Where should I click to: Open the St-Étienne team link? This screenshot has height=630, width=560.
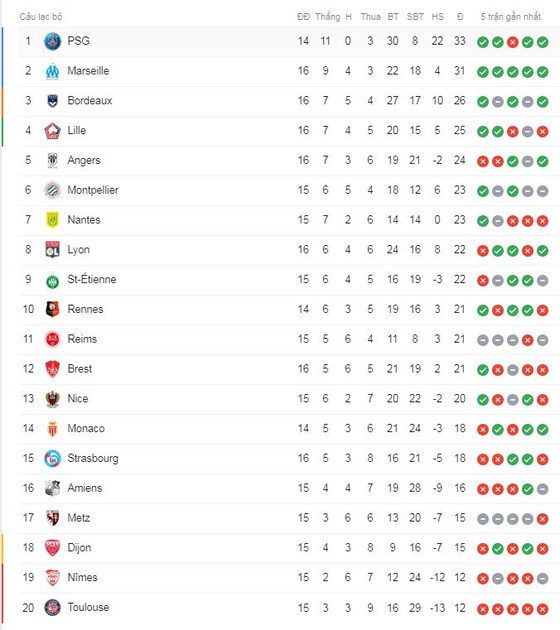92,279
